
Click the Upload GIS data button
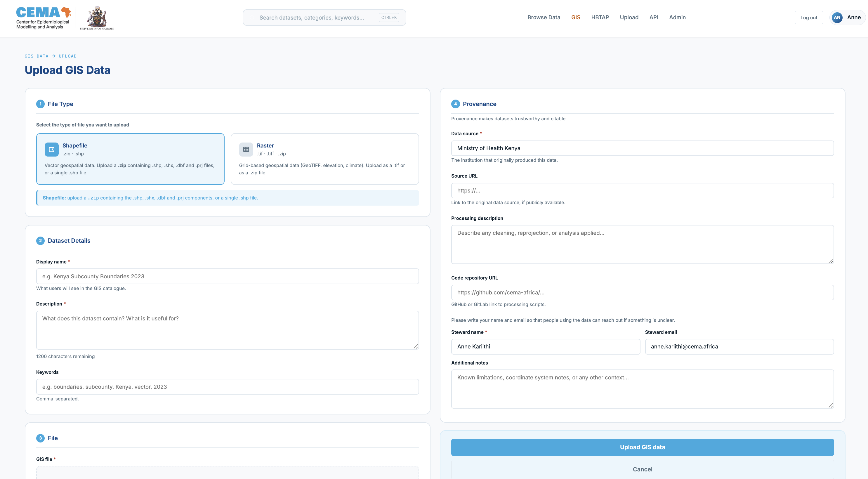click(x=642, y=447)
